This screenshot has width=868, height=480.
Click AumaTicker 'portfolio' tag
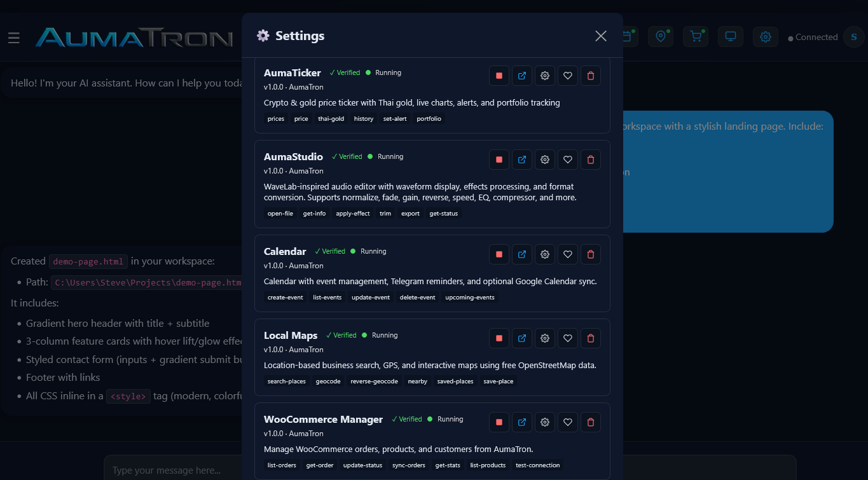coord(429,119)
